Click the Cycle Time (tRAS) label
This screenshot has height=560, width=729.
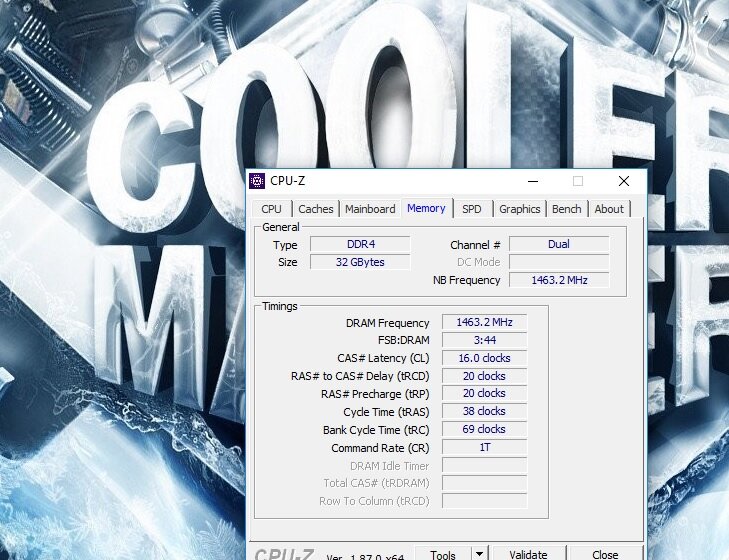click(386, 412)
